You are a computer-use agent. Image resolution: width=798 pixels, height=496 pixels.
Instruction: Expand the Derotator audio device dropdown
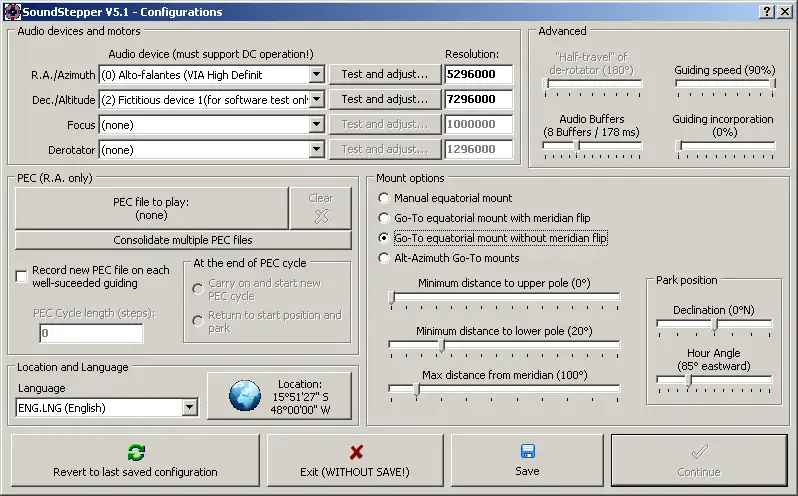point(317,150)
